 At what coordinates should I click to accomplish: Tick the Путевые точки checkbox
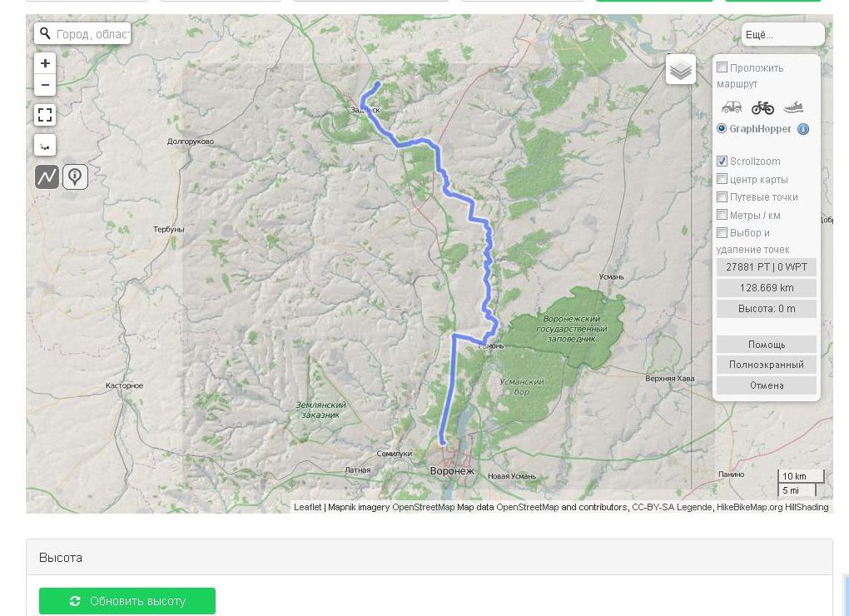click(722, 196)
